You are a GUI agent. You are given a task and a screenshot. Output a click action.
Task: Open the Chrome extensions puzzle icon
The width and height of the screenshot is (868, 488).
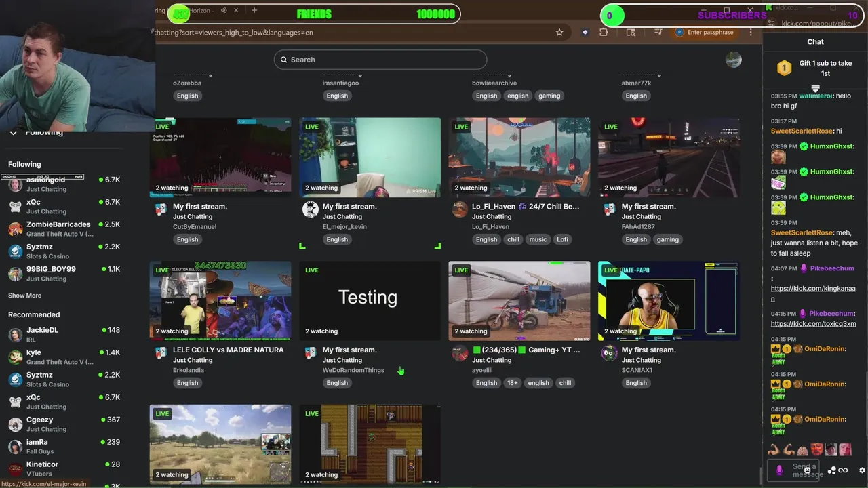point(604,32)
